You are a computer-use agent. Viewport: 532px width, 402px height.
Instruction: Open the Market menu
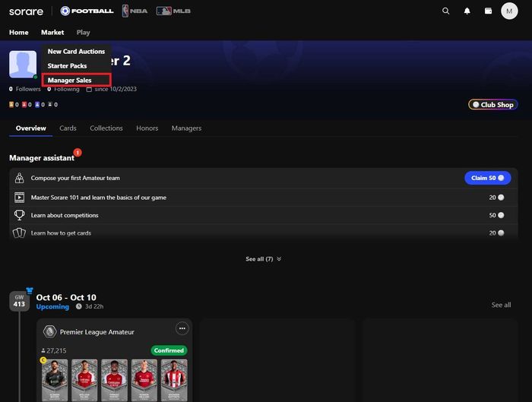[x=52, y=32]
